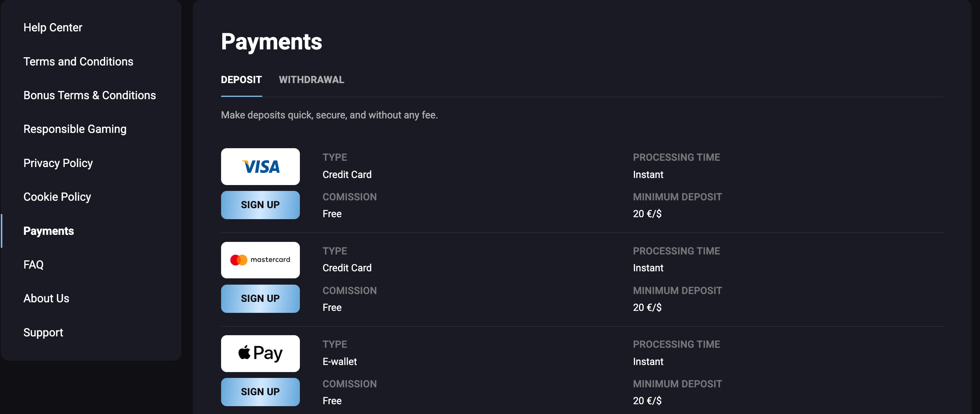Click the Visa payment logo
980x414 pixels.
260,167
